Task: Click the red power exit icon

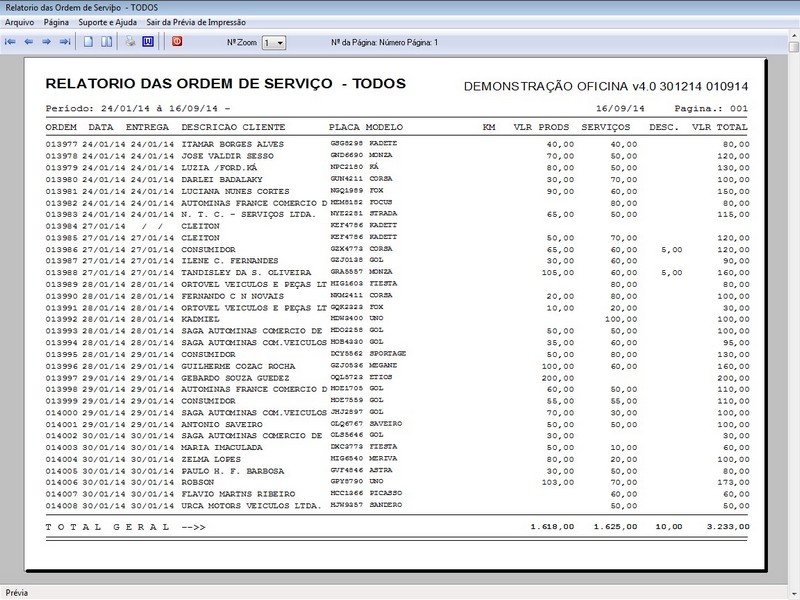Action: click(177, 41)
